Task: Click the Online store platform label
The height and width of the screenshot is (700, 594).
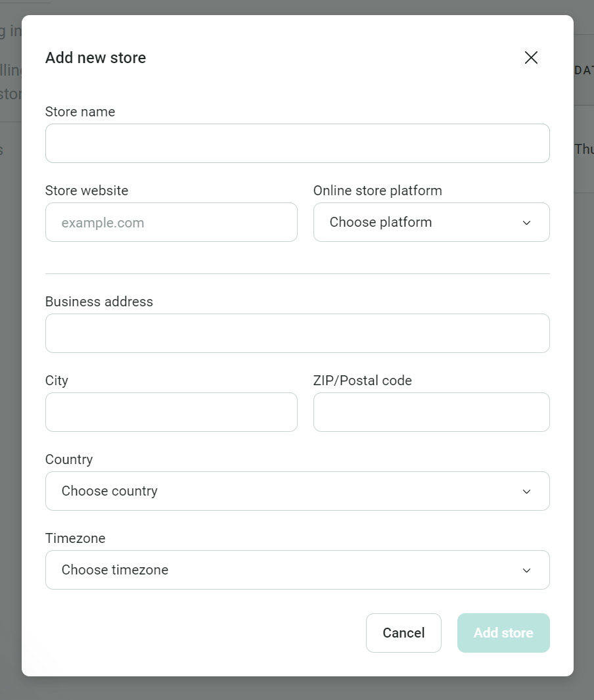Action: click(377, 191)
